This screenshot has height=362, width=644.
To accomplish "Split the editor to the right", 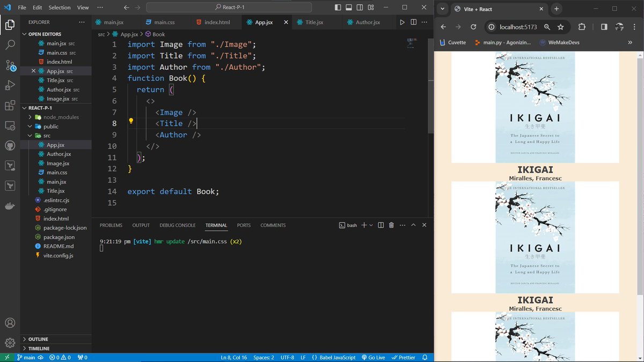I will 413,22.
